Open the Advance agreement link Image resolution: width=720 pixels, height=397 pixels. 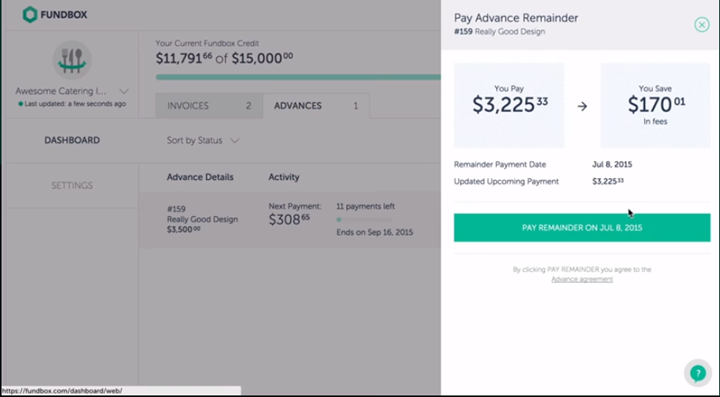point(582,279)
